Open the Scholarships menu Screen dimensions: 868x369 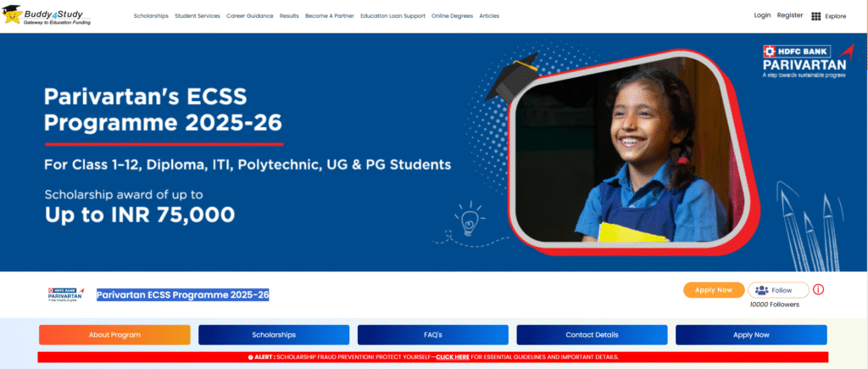(x=151, y=16)
